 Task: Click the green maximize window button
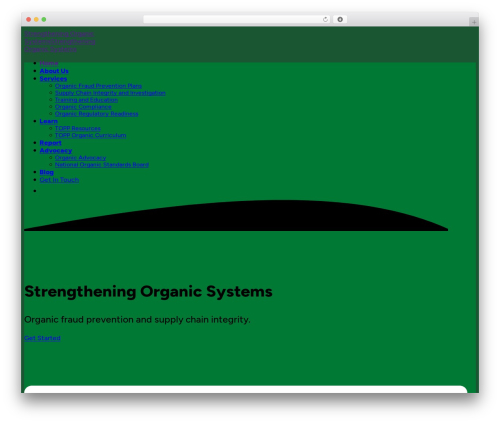[x=44, y=19]
